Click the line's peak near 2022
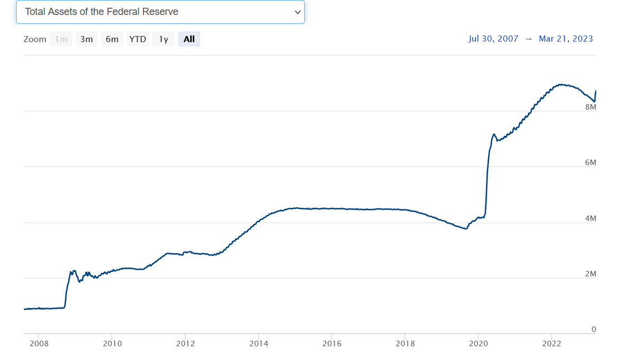This screenshot has width=620, height=364. 560,84
